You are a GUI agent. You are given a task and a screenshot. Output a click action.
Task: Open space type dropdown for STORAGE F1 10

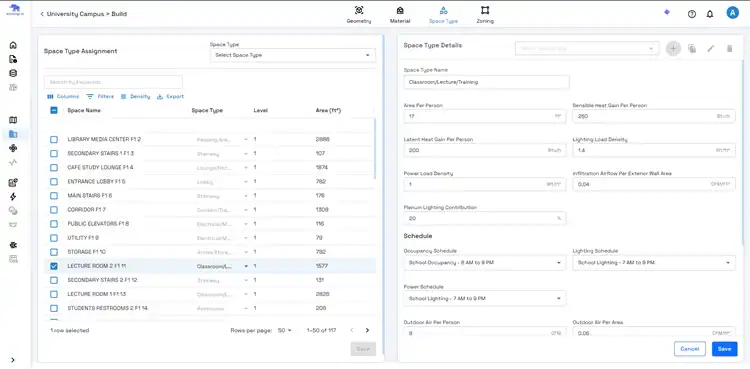pyautogui.click(x=222, y=252)
